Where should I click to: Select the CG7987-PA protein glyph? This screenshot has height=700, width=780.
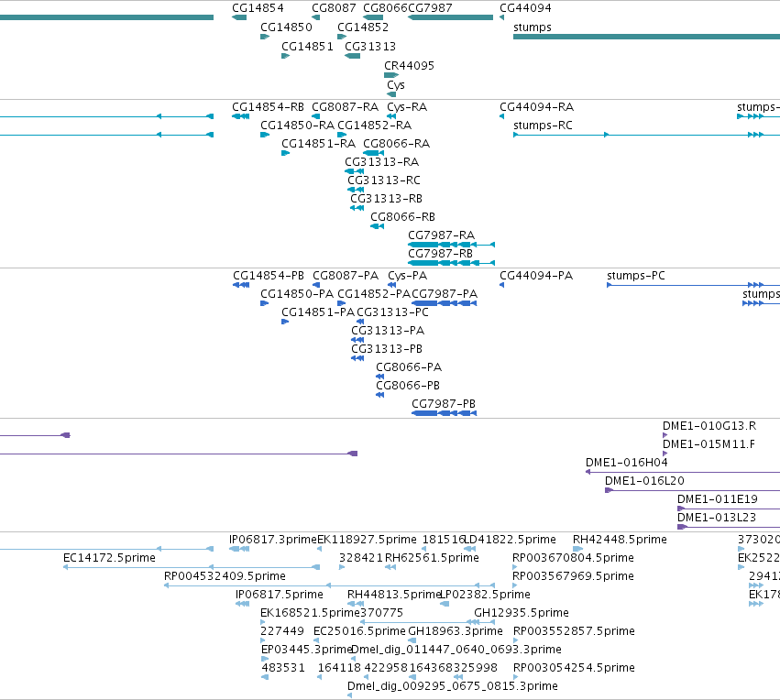pyautogui.click(x=445, y=303)
